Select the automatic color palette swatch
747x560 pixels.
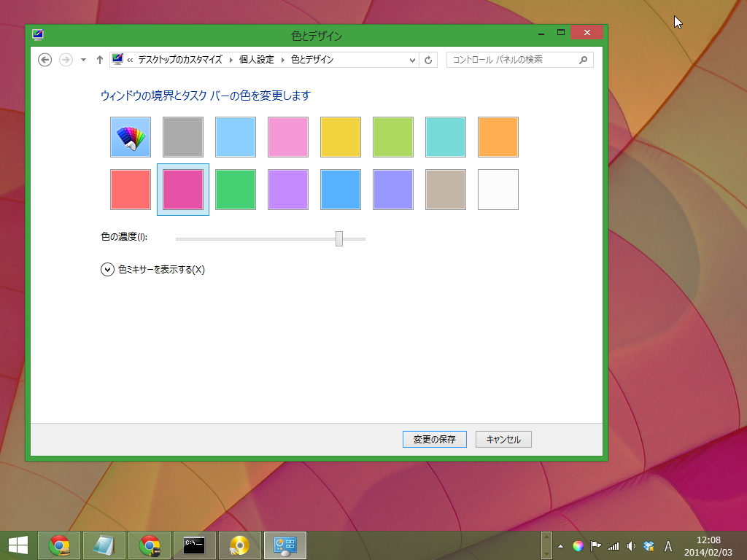[131, 137]
